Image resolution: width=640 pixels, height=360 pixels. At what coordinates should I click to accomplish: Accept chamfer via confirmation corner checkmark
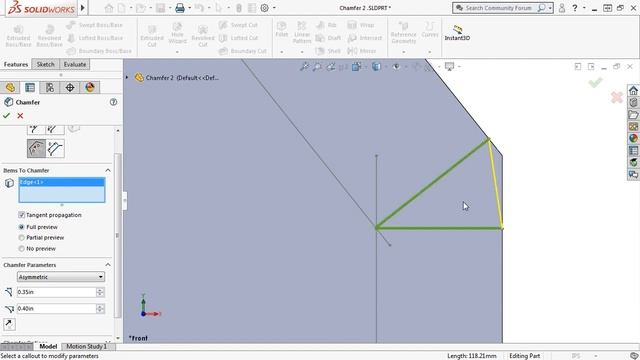(x=595, y=83)
